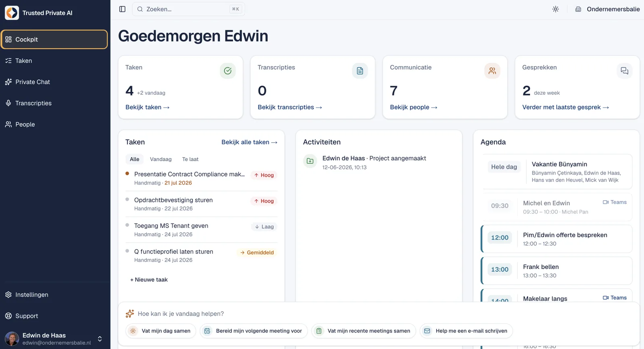Click the Teams icon for Michel en Edwin

(605, 202)
